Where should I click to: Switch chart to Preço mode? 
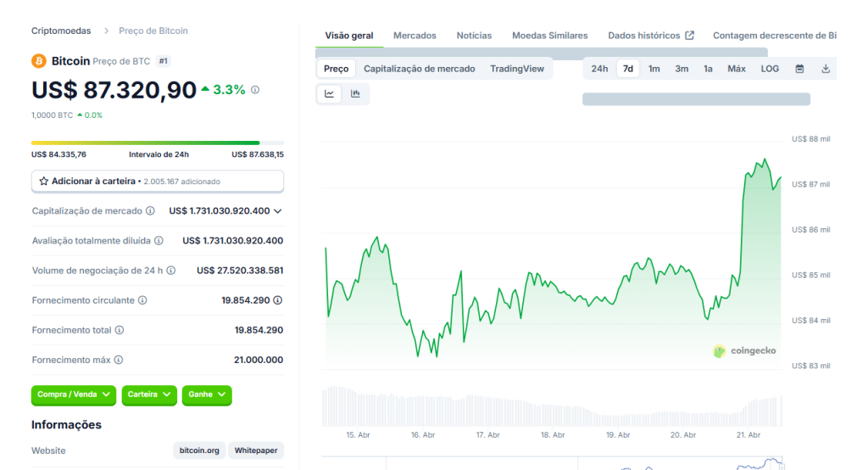point(336,69)
